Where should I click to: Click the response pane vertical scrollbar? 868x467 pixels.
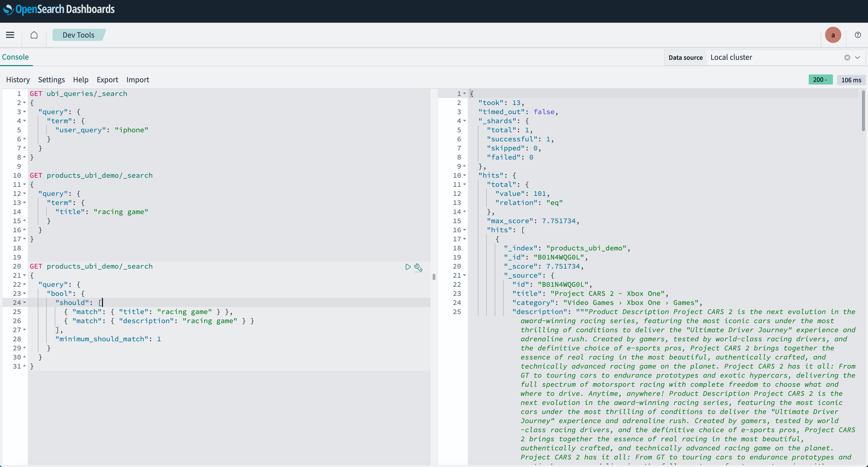[863, 111]
